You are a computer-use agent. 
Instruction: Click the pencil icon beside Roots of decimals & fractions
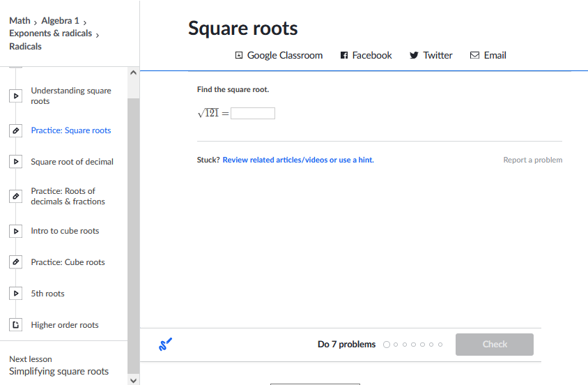(16, 196)
